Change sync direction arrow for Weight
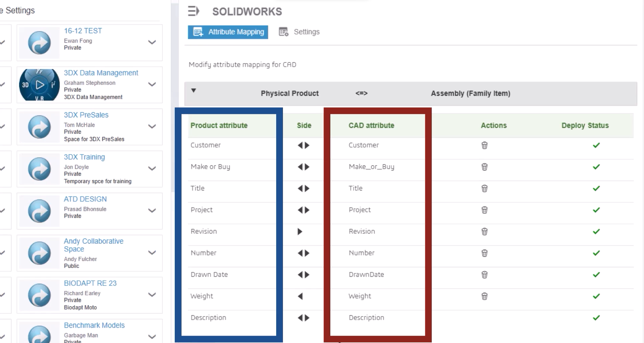Viewport: 644px width, 343px height. click(x=300, y=296)
